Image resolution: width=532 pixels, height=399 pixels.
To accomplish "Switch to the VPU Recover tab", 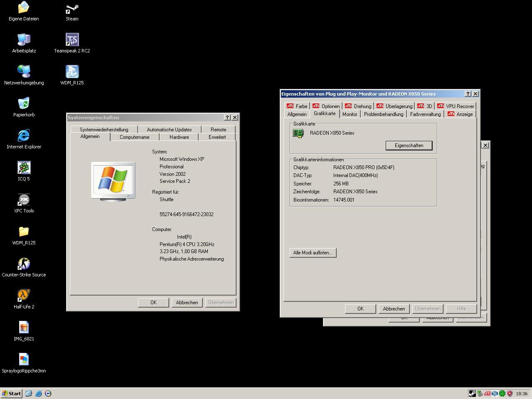I will tap(456, 106).
